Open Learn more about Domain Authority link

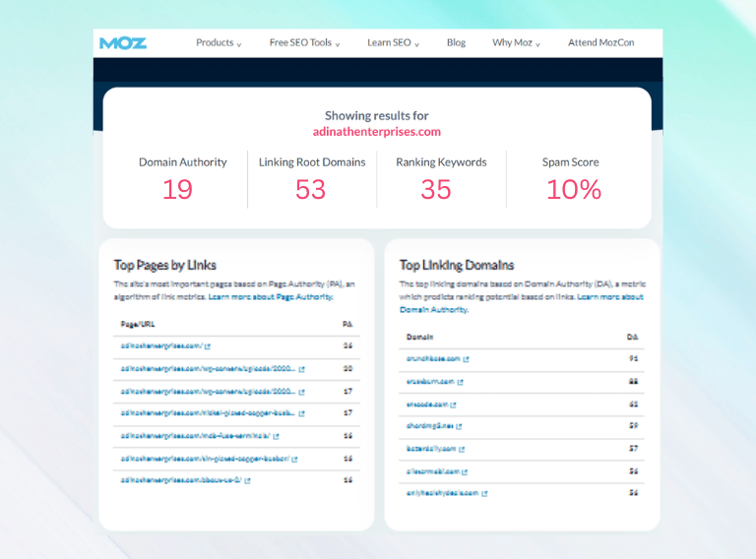coord(521,303)
